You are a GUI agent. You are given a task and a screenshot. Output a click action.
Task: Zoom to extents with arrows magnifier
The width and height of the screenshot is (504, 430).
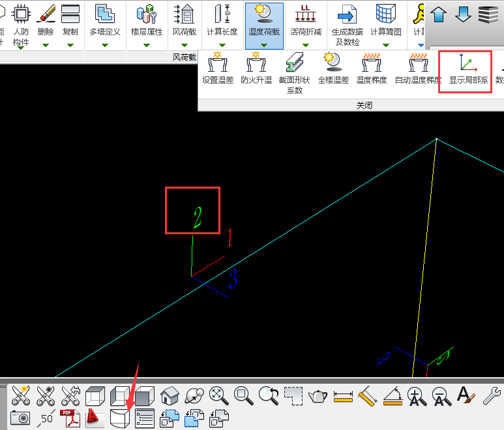[218, 396]
